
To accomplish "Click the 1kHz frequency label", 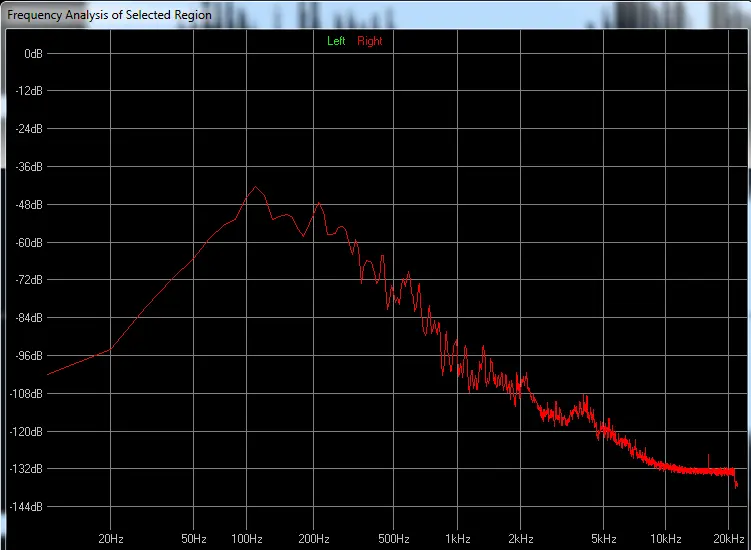I will tap(457, 539).
